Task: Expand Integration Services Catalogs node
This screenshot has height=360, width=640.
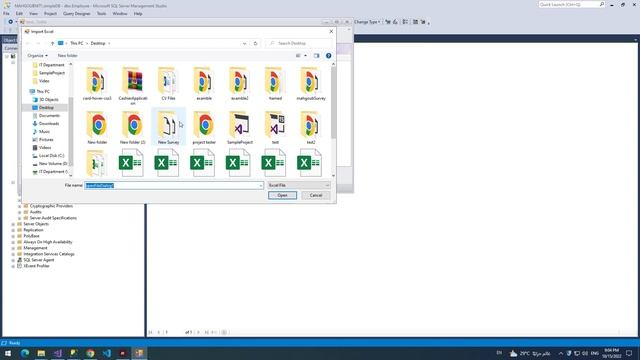Action: click(13, 254)
